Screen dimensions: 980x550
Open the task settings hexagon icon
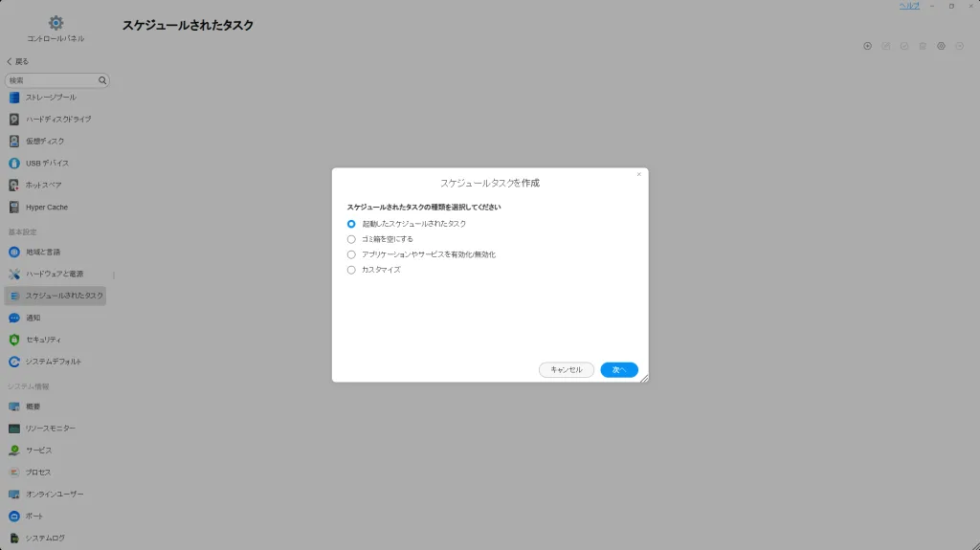[x=942, y=46]
